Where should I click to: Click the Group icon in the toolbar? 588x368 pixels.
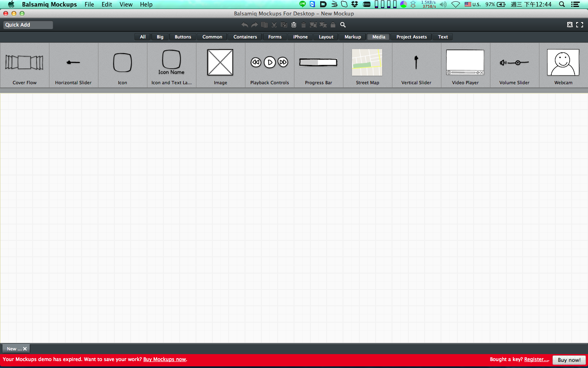tap(313, 25)
